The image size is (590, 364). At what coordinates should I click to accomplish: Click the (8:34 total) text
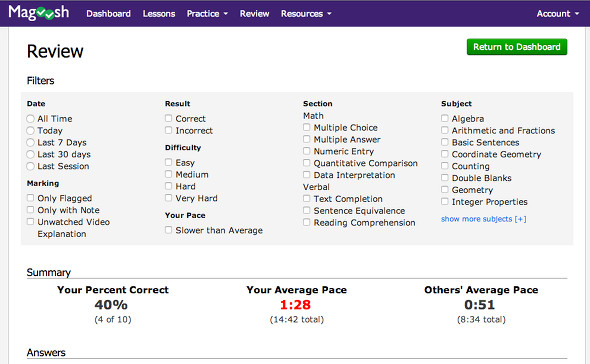481,320
